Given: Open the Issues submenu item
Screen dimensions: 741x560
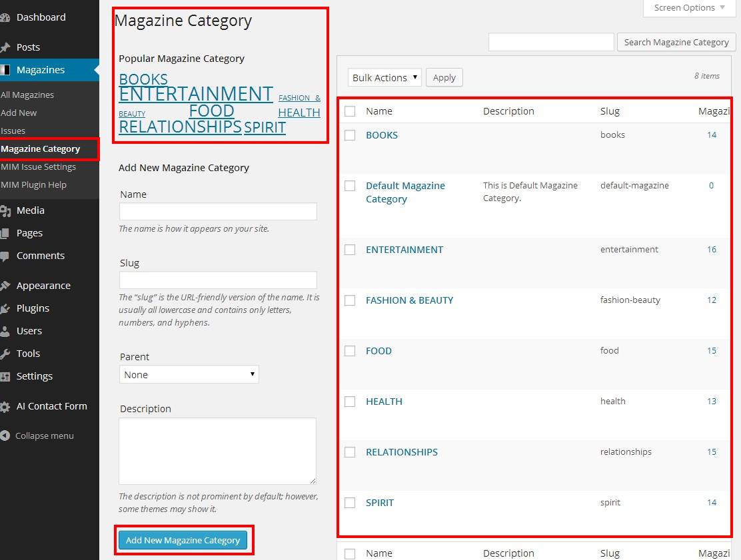Looking at the screenshot, I should pos(13,131).
